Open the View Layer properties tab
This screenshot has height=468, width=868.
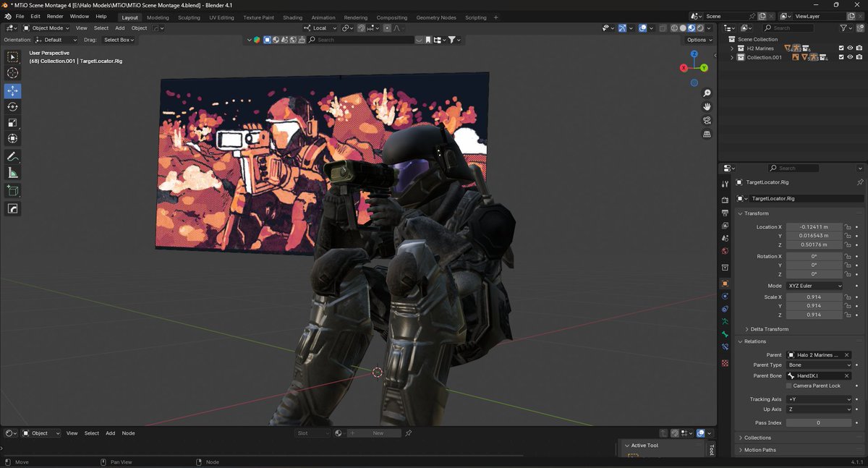click(x=725, y=226)
